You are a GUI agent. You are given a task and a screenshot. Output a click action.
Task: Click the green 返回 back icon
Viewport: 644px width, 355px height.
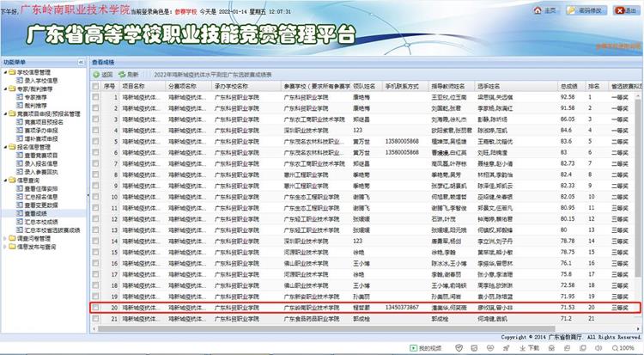click(x=97, y=75)
